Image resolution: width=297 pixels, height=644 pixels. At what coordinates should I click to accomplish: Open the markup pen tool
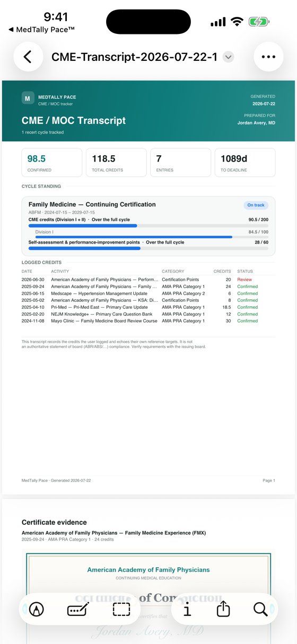point(37,610)
